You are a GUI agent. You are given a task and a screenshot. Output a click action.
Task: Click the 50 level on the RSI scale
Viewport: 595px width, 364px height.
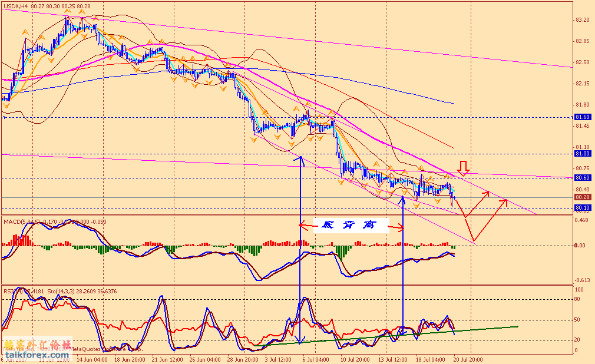(x=577, y=320)
